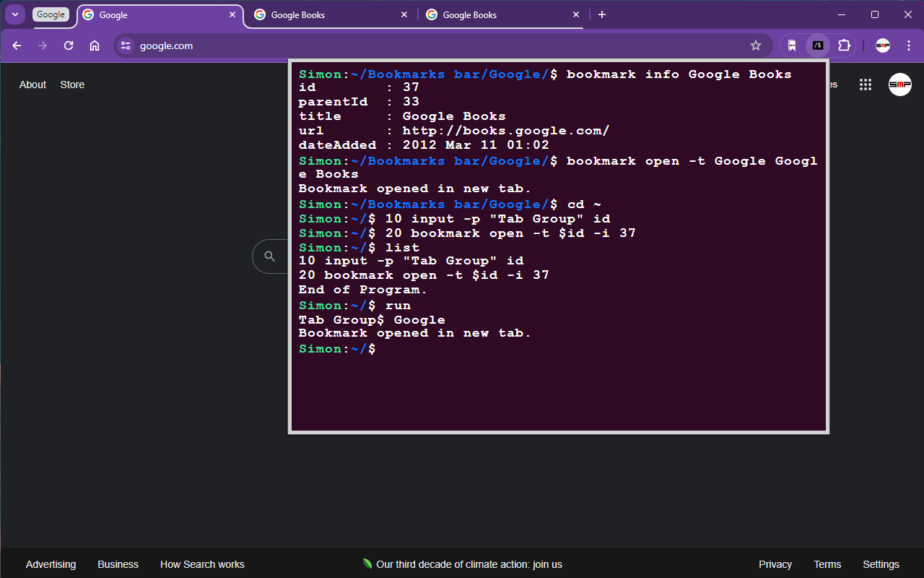Click the dateAdded 2012 Mar 11 line
This screenshot has height=578, width=924.
(x=424, y=145)
